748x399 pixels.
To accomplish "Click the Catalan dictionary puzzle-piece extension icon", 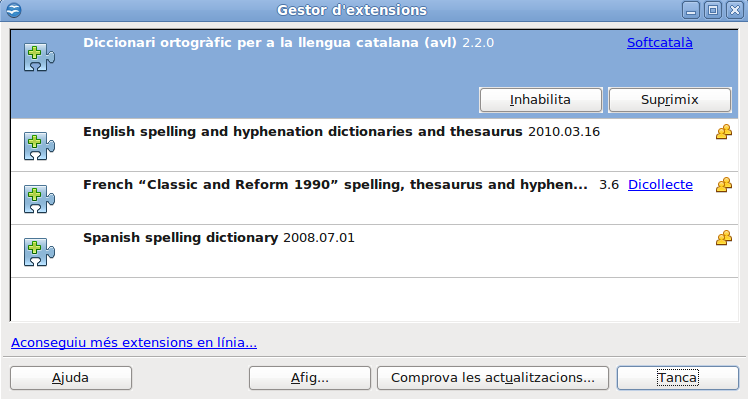I will click(39, 57).
